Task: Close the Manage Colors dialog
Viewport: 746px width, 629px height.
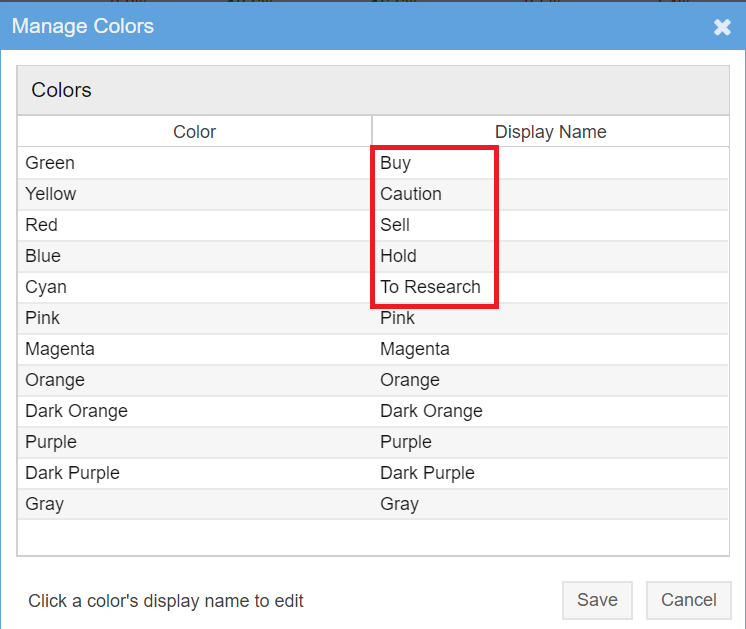Action: 722,27
